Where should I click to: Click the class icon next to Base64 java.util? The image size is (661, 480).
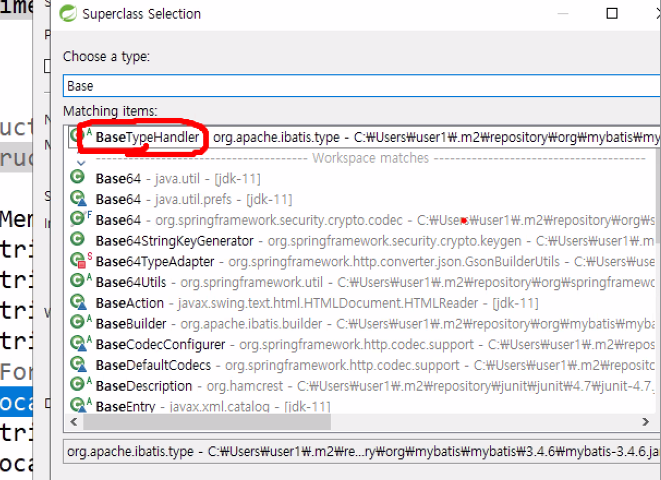77,177
